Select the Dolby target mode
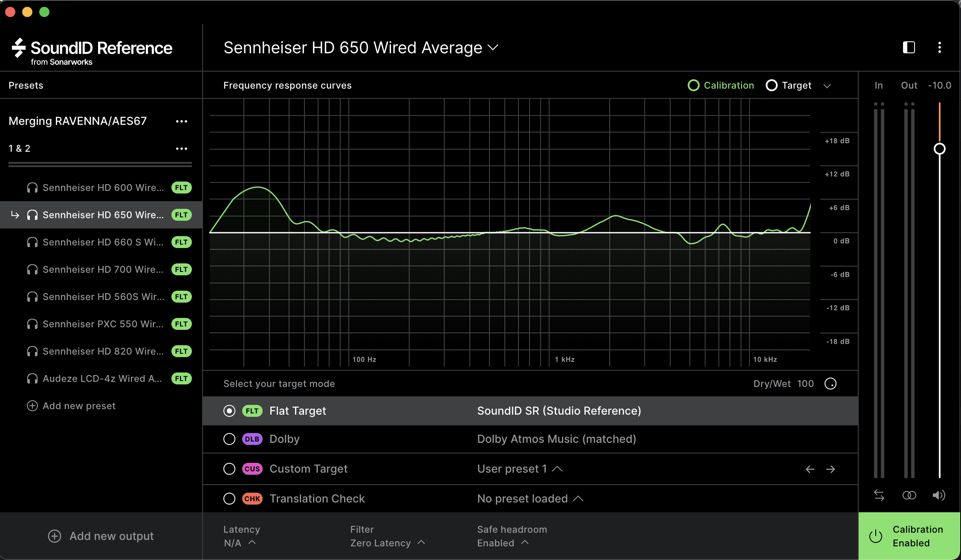 coord(229,439)
